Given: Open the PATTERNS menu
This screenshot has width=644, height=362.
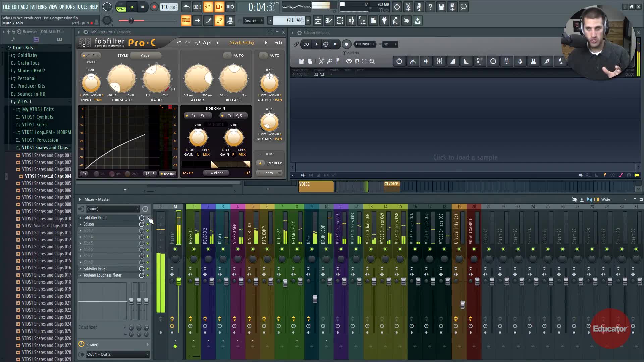Looking at the screenshot, I should click(38, 7).
